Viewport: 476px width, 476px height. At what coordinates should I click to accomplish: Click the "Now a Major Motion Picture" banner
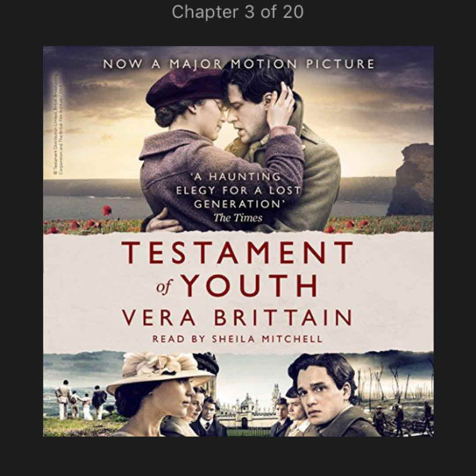click(x=238, y=64)
